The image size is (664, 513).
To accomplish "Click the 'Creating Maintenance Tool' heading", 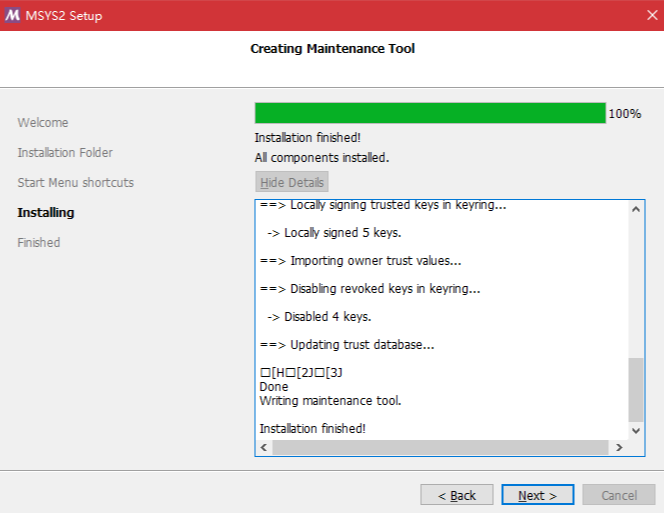I will (332, 49).
